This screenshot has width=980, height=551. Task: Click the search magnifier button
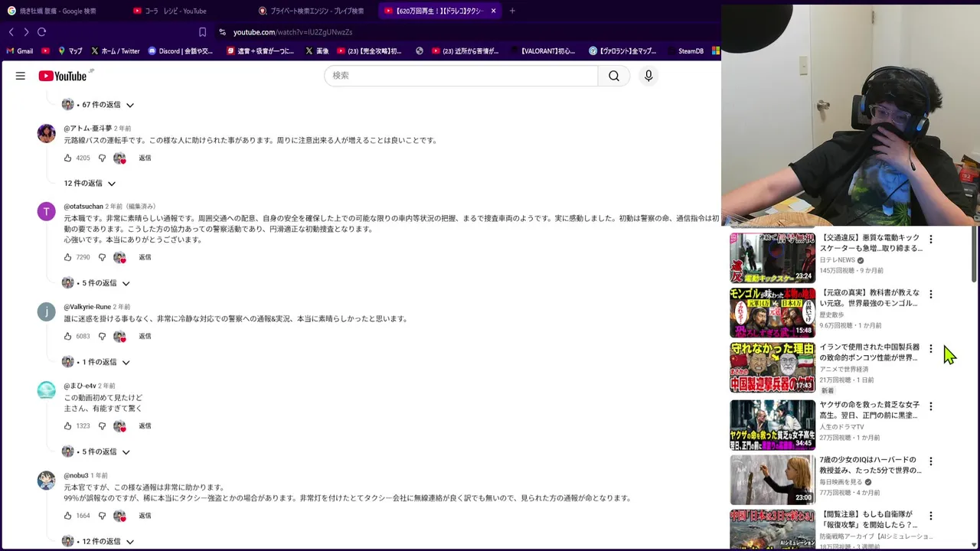(614, 76)
